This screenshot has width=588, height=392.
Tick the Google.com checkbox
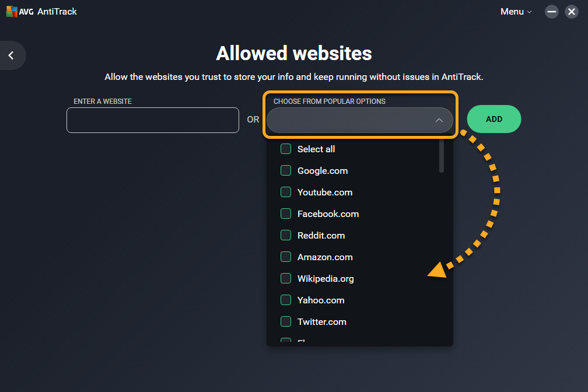286,171
